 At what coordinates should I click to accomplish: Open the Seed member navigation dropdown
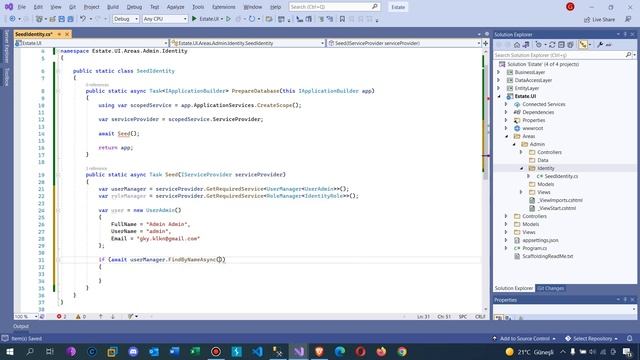[404, 43]
